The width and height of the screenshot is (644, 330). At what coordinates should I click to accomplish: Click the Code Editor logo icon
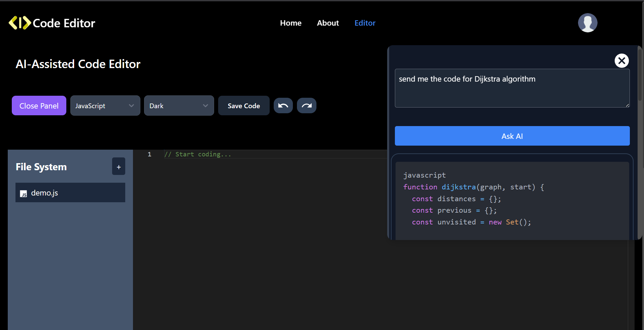20,23
